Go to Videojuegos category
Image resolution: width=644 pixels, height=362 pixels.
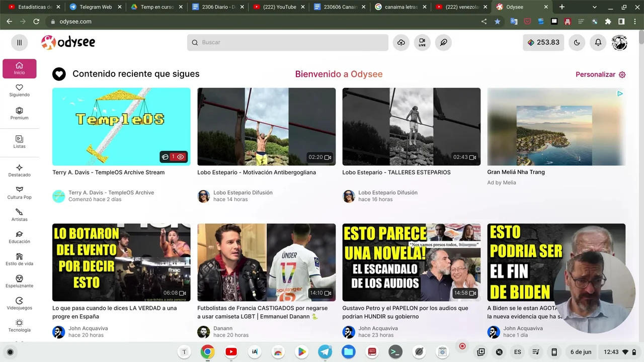click(x=19, y=303)
